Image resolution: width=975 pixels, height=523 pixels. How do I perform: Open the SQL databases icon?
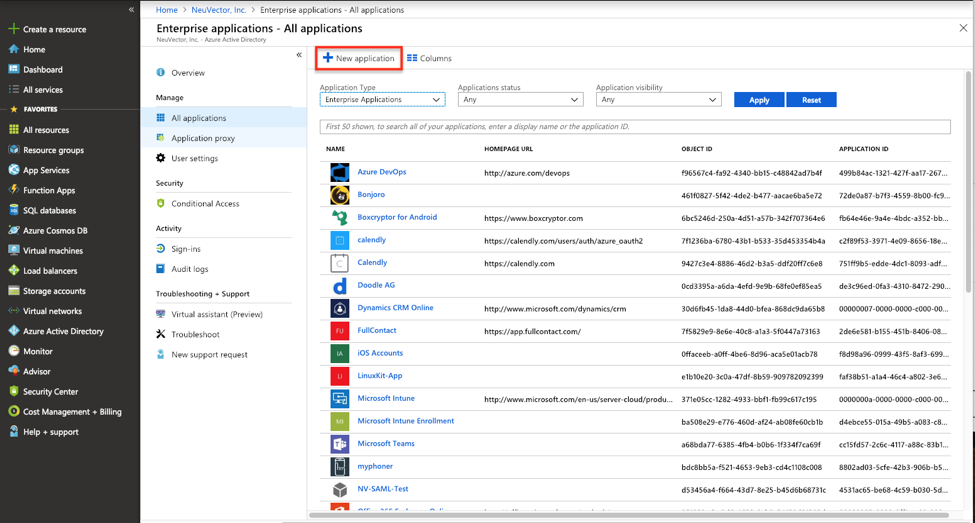pos(14,210)
